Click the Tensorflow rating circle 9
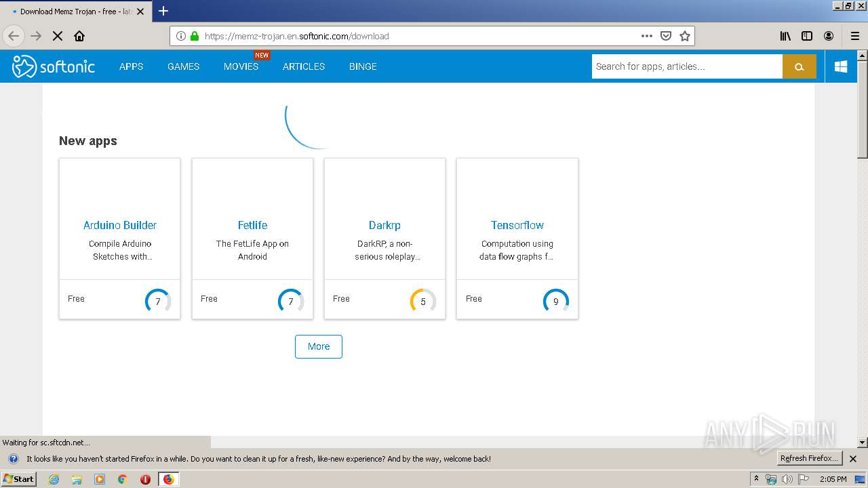The image size is (868, 488). [556, 301]
